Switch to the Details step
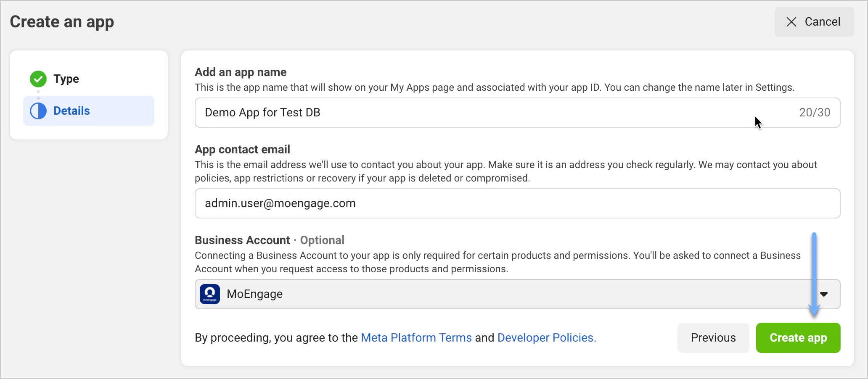The width and height of the screenshot is (868, 379). coord(71,111)
